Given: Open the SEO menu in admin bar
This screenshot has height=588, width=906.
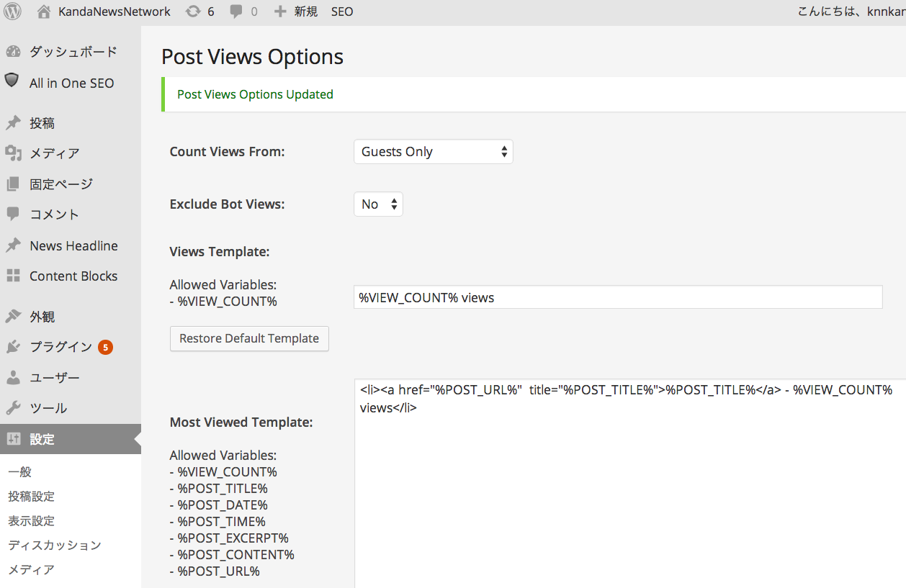Looking at the screenshot, I should tap(342, 12).
